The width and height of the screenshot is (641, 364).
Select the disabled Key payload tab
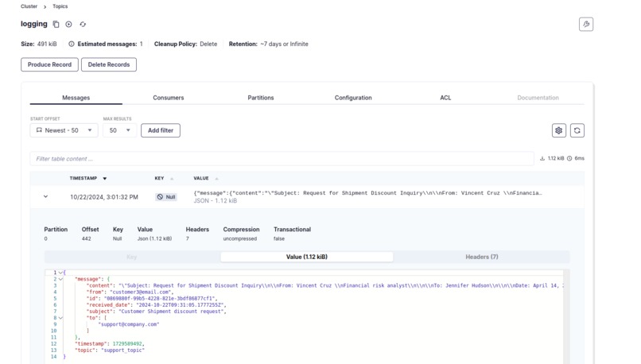[x=132, y=257]
